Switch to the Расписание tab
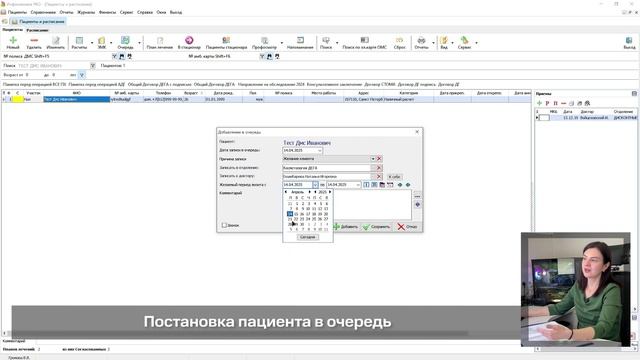640x360 pixels. 37,30
